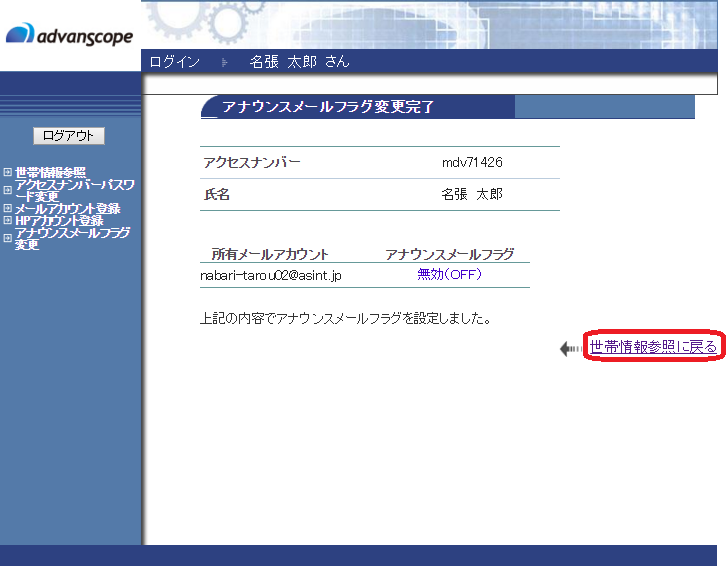Image resolution: width=728 pixels, height=566 pixels.
Task: Open アナウンスメールフラグ変更 sidebar item
Action: point(72,238)
